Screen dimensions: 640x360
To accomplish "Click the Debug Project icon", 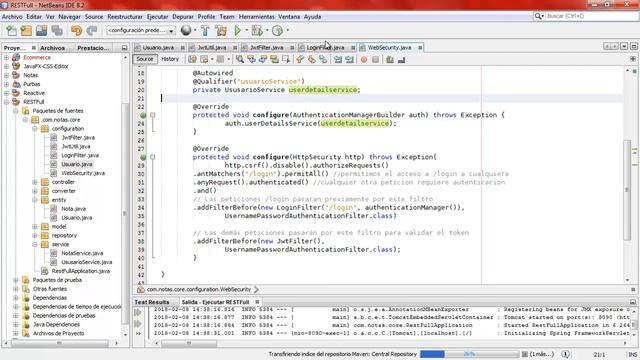I will (x=257, y=30).
